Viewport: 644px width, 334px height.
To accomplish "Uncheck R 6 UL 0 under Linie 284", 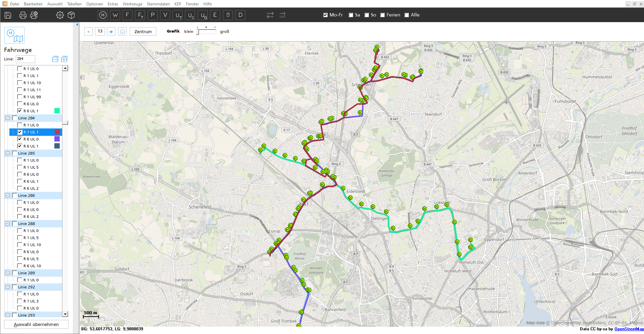I will 20,139.
